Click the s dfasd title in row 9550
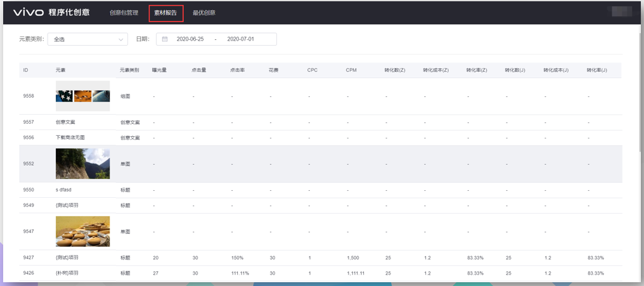644x286 pixels. (66, 190)
